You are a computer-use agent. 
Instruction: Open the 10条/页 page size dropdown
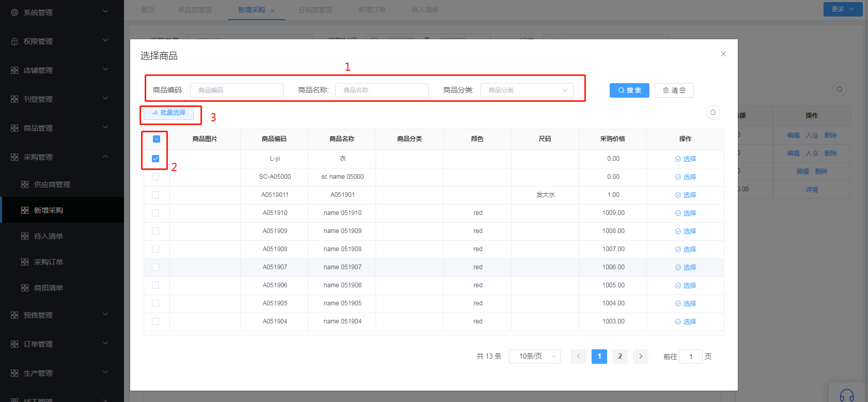tap(535, 357)
